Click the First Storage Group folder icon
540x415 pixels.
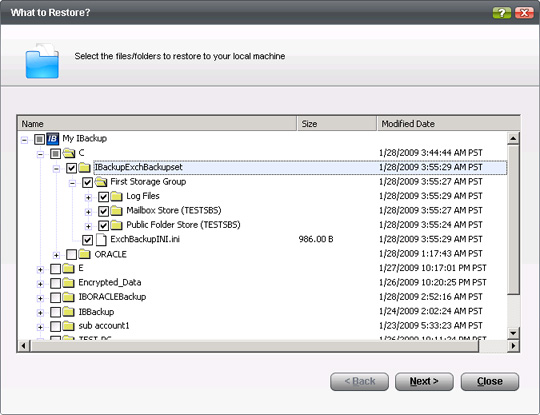tap(101, 182)
